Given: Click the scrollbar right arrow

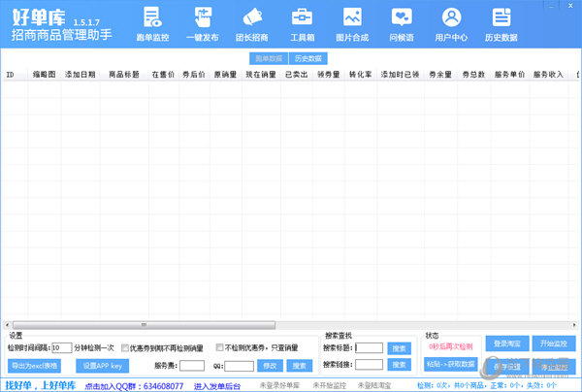Looking at the screenshot, I should point(574,325).
